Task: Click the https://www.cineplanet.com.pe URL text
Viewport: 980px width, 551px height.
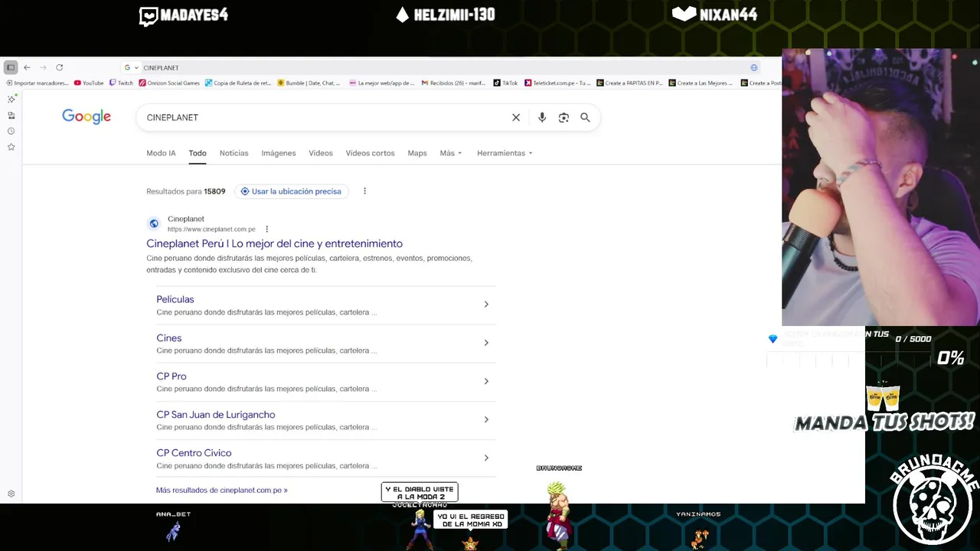Action: click(x=211, y=229)
